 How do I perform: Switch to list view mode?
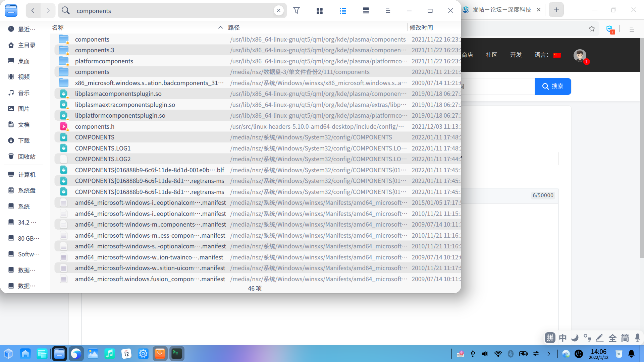tap(343, 11)
